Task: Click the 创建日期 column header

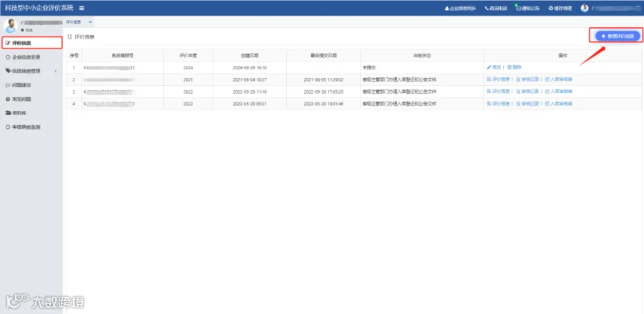Action: point(250,55)
